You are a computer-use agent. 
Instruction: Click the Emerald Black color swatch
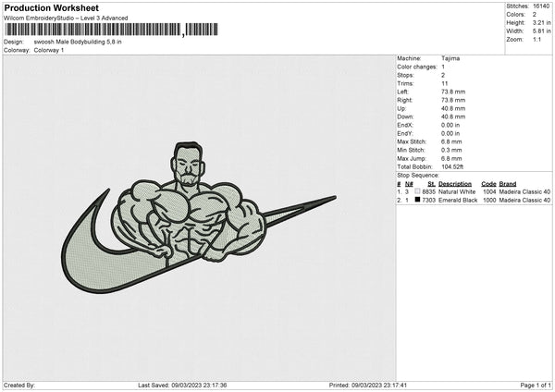(417, 200)
